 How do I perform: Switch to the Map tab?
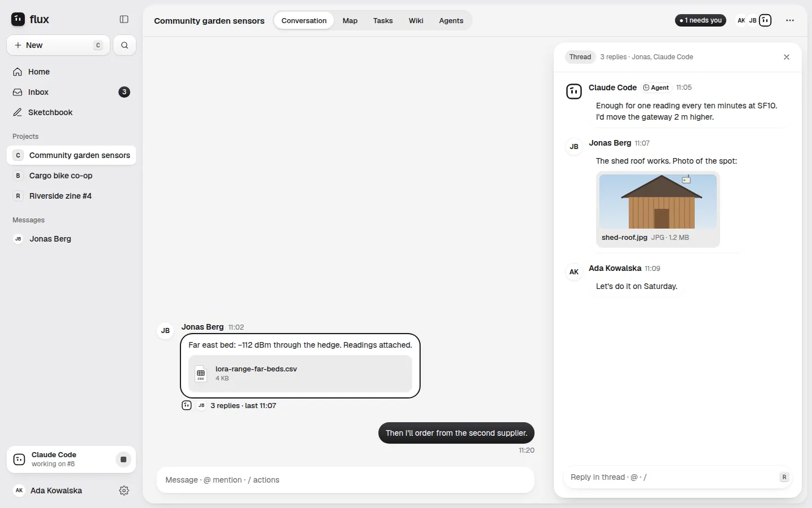coord(350,20)
